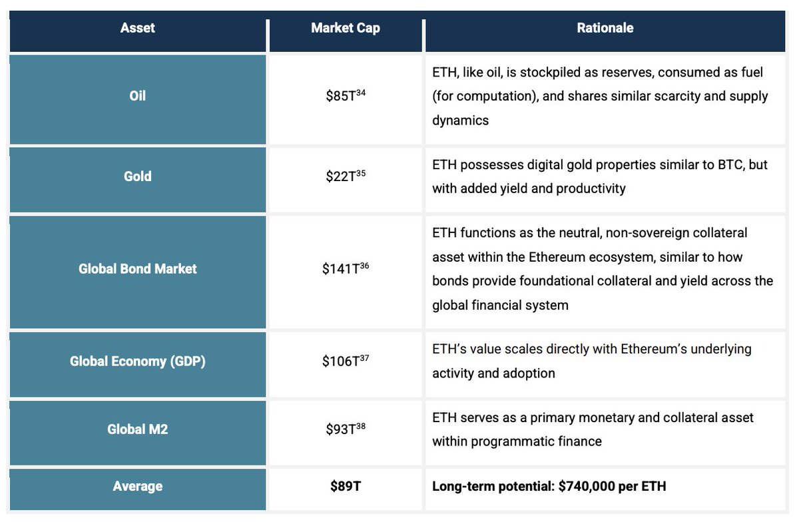Click the Gold rationale about digital gold
This screenshot has width=799, height=532.
pyautogui.click(x=600, y=176)
